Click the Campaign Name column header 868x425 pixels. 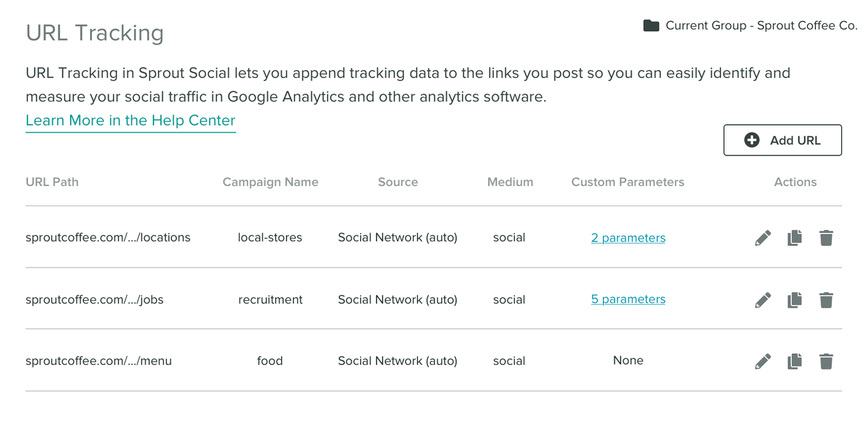coord(270,182)
